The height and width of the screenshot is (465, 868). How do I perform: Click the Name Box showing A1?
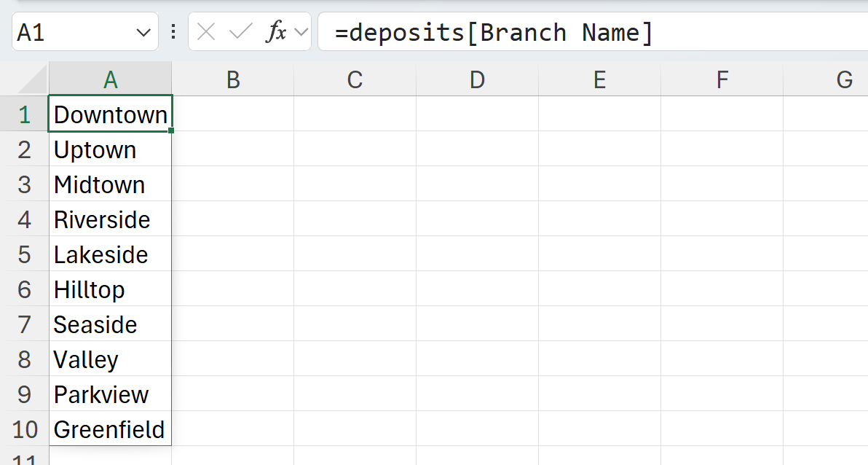click(x=73, y=32)
